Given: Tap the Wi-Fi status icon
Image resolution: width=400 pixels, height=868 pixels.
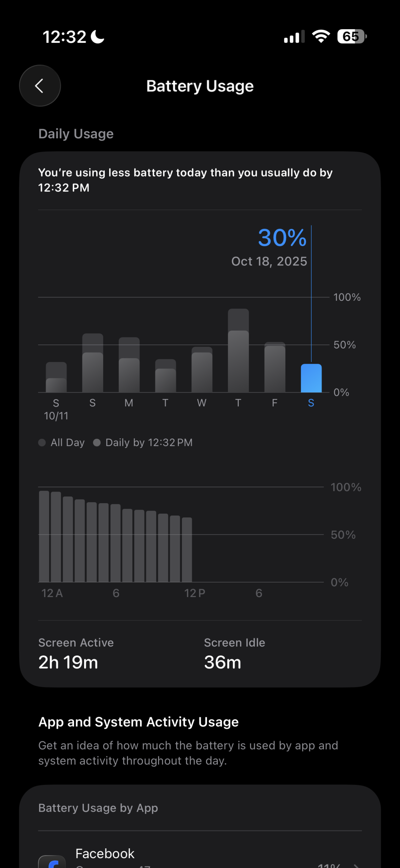Looking at the screenshot, I should (321, 36).
